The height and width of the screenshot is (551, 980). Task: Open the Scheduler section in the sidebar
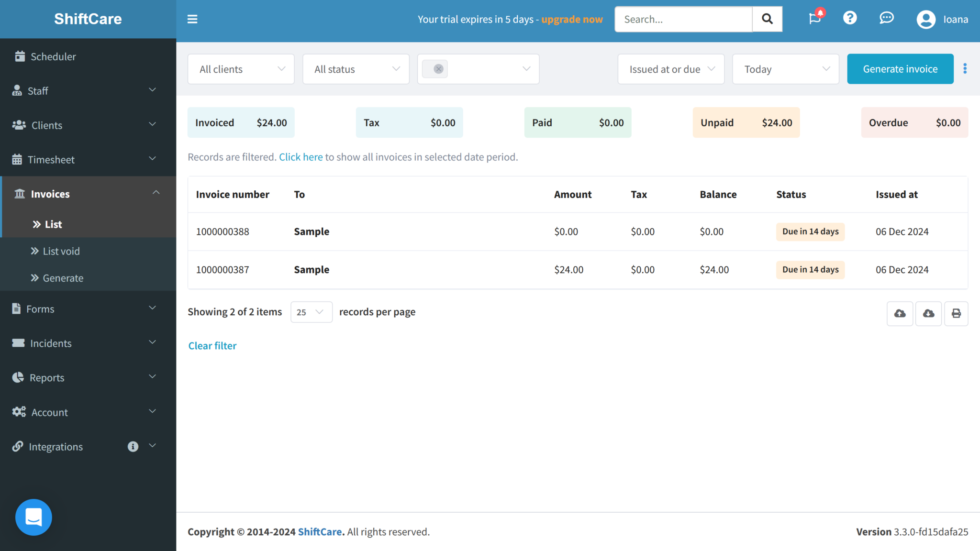pyautogui.click(x=53, y=56)
